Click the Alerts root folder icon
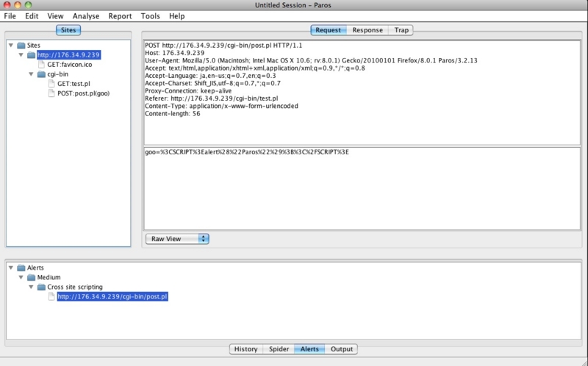 (x=21, y=268)
